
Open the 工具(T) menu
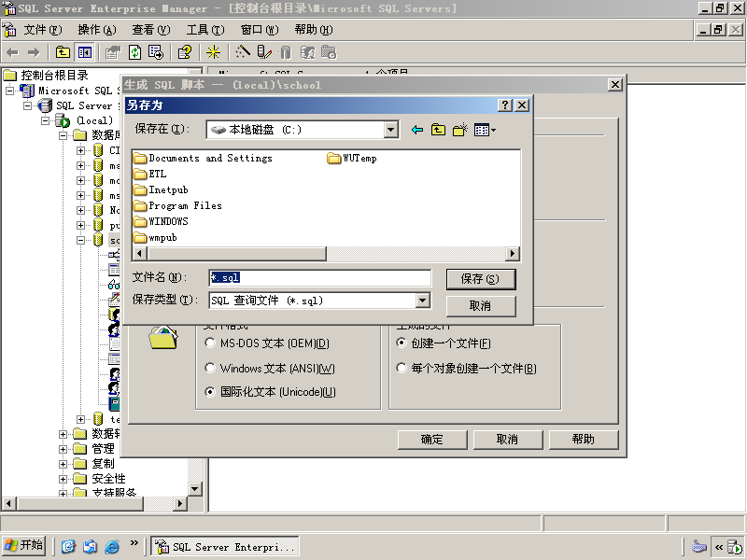[205, 30]
